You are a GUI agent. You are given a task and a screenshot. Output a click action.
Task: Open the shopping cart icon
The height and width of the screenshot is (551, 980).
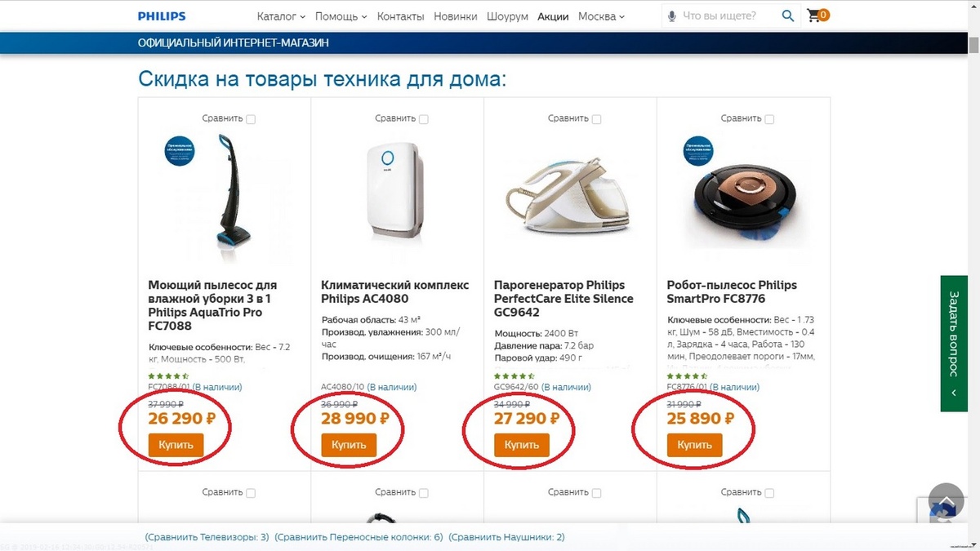tap(813, 14)
